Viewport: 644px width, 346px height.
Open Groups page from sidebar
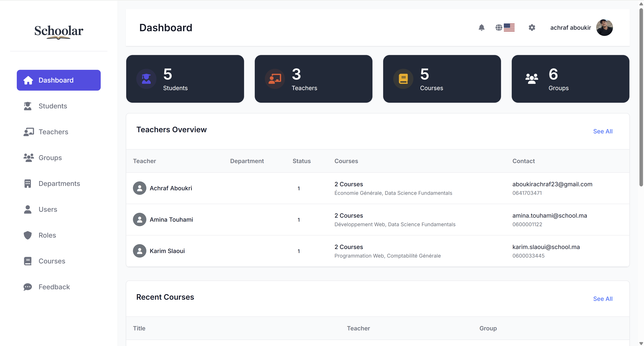(59, 158)
